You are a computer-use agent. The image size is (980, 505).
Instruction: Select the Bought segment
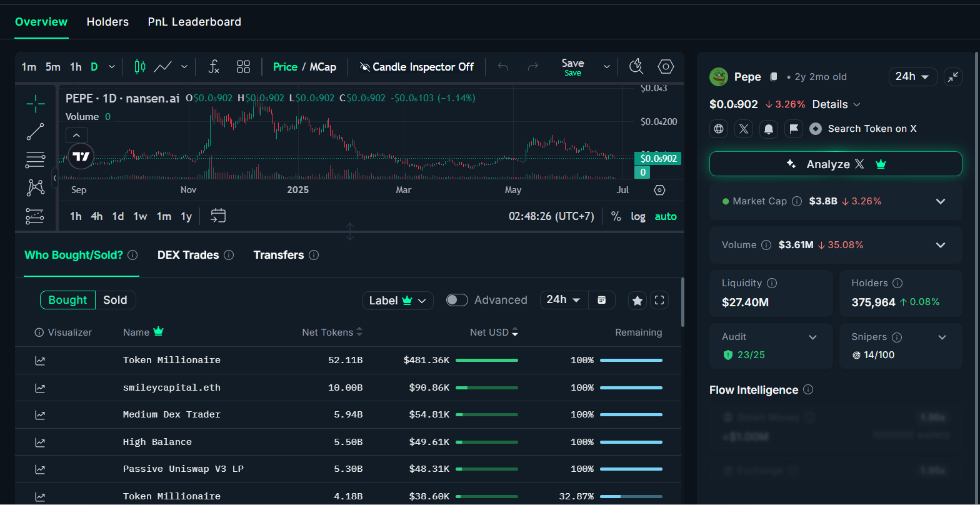tap(67, 300)
